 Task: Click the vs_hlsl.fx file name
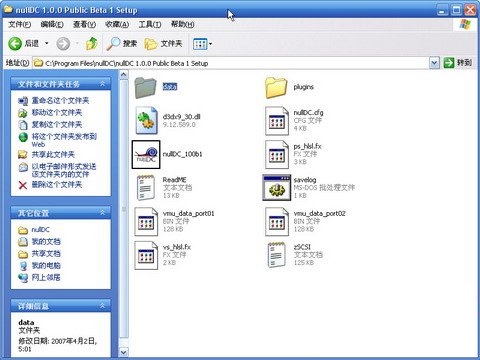click(177, 247)
